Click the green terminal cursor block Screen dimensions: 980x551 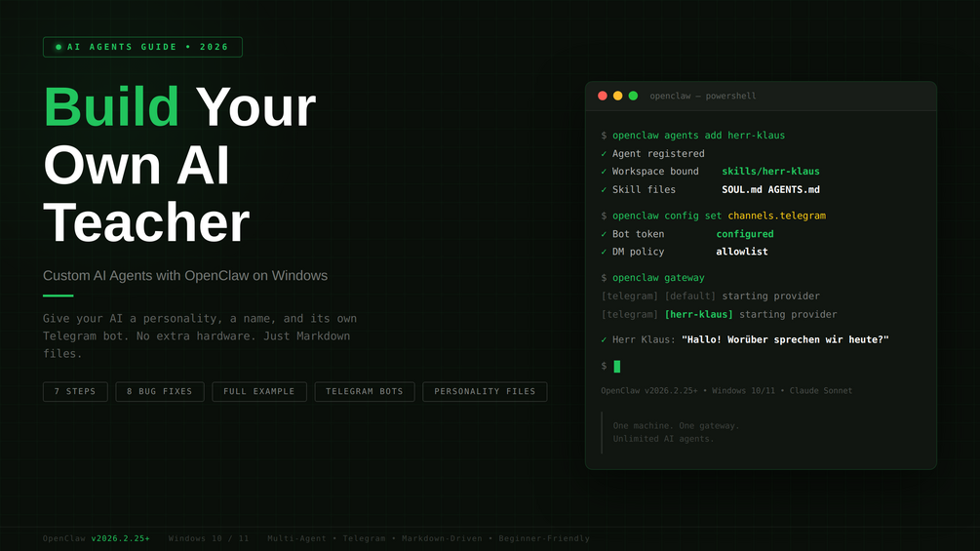coord(617,366)
